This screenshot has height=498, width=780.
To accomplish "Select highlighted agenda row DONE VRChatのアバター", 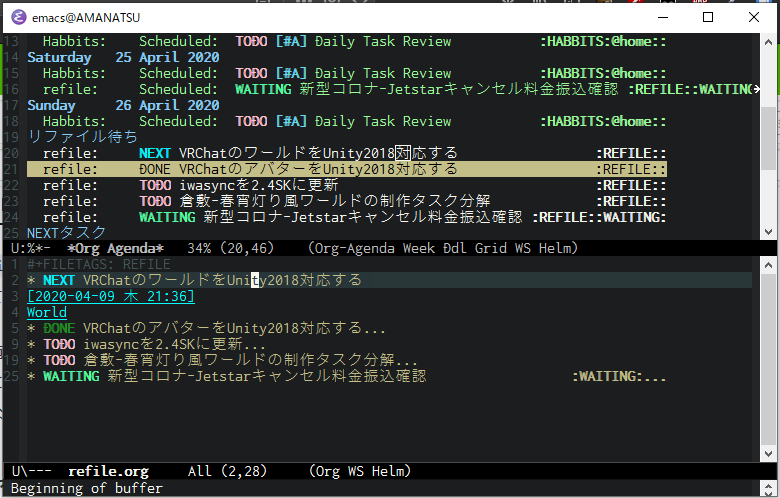I will click(x=347, y=169).
